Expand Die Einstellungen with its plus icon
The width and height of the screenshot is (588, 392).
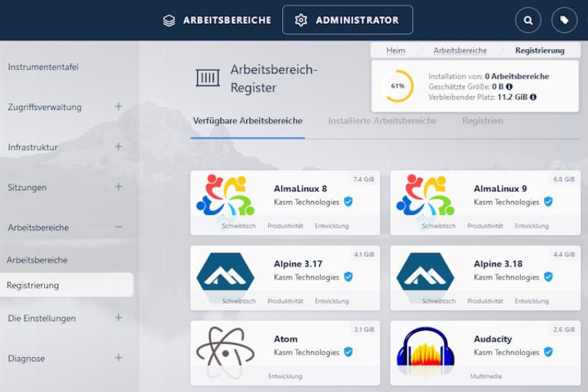(x=118, y=318)
